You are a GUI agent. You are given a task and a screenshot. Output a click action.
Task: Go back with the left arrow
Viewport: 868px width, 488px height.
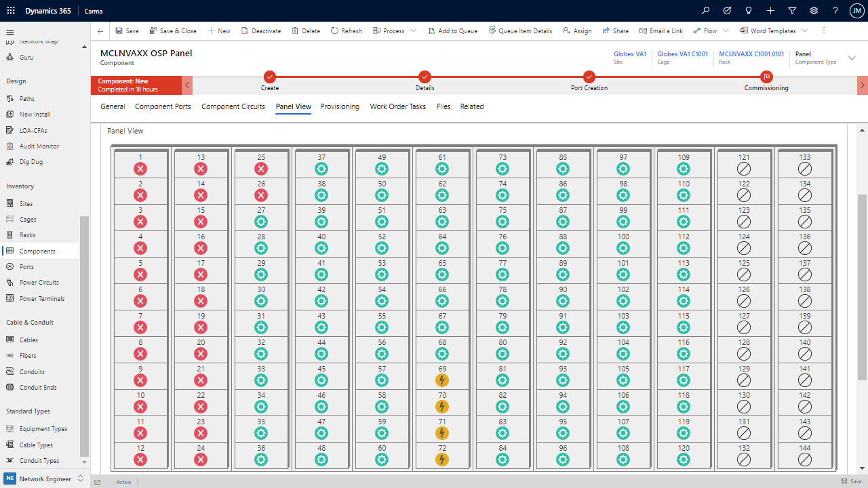click(100, 31)
